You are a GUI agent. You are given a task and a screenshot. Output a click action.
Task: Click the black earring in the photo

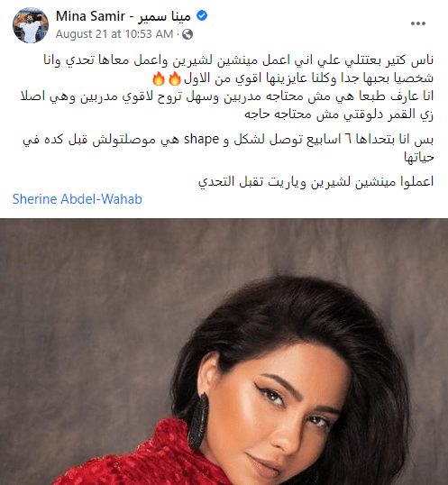198,421
